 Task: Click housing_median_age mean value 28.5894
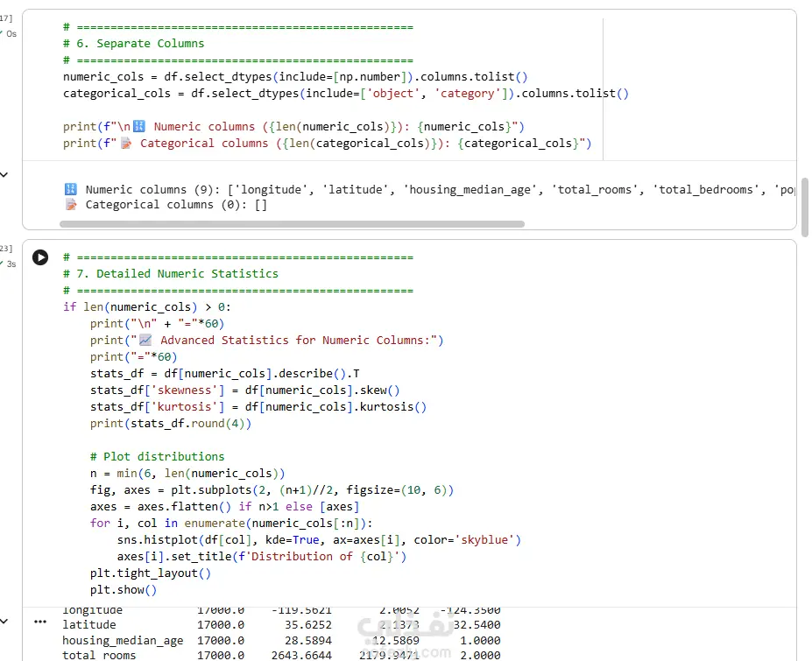308,640
